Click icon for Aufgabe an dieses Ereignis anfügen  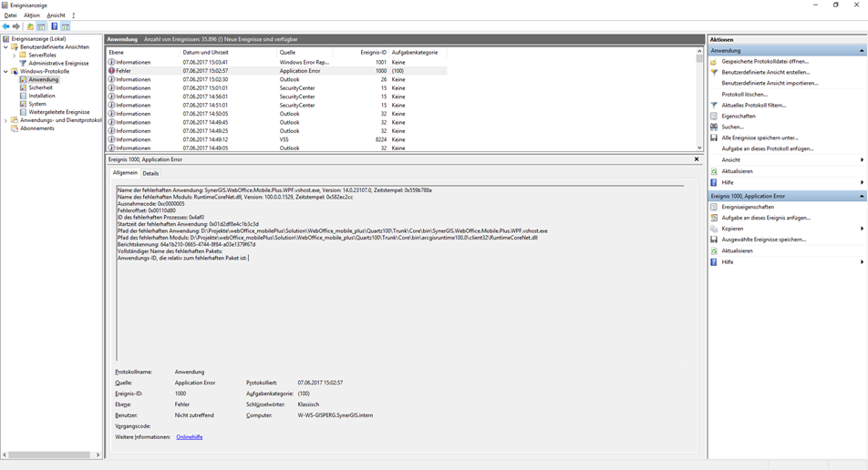point(714,218)
